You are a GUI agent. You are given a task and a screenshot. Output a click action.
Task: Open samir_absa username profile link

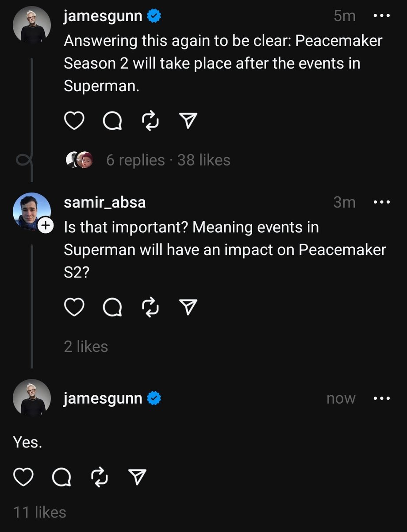105,203
